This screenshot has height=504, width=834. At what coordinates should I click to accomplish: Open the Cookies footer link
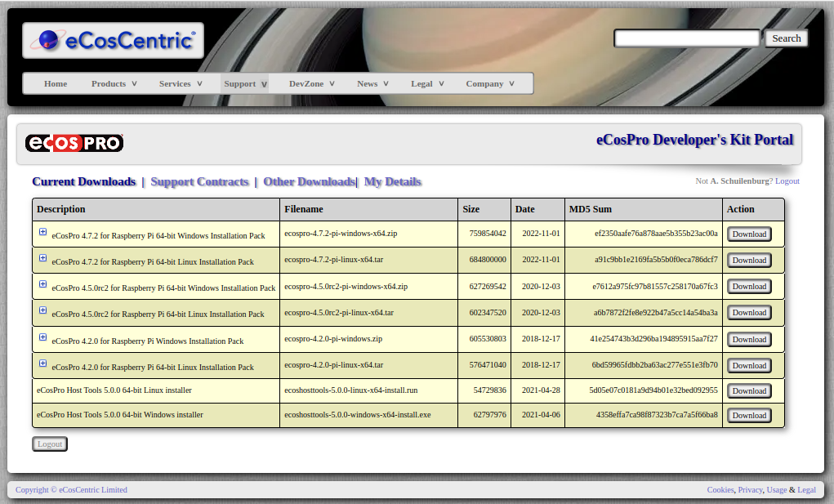(x=720, y=489)
